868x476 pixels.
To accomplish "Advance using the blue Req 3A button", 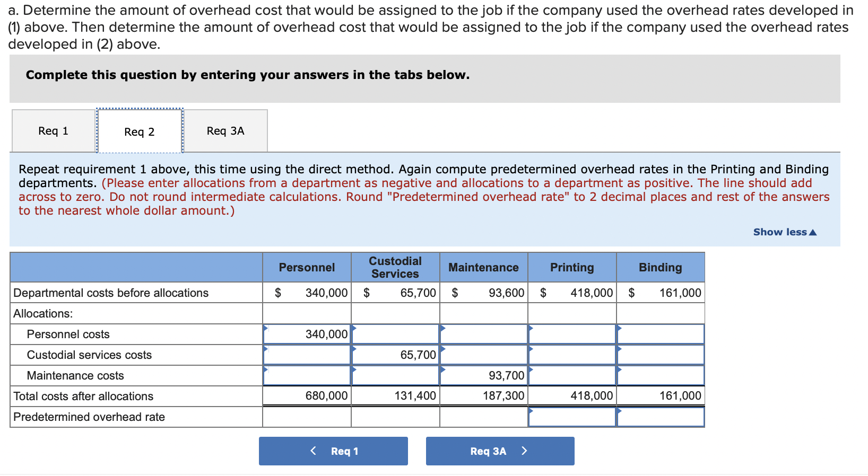I will [x=500, y=451].
